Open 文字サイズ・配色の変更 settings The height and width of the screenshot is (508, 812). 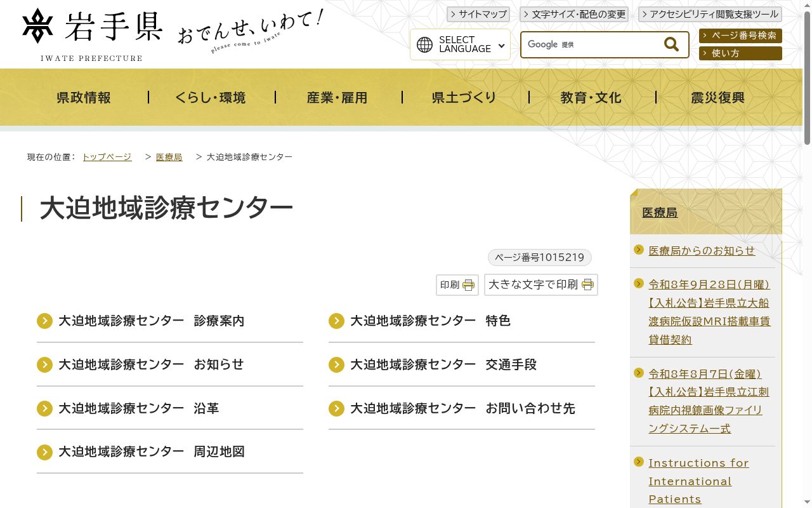click(x=574, y=14)
